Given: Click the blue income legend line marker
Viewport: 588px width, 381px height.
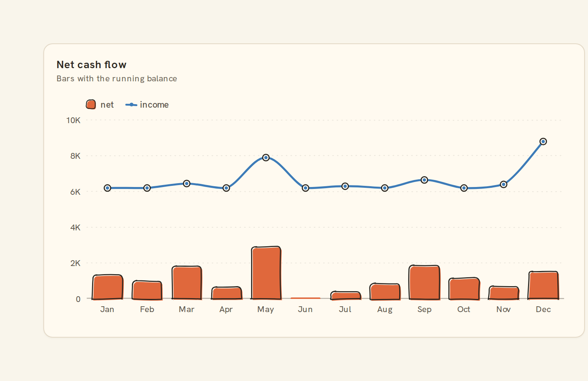Looking at the screenshot, I should [132, 105].
